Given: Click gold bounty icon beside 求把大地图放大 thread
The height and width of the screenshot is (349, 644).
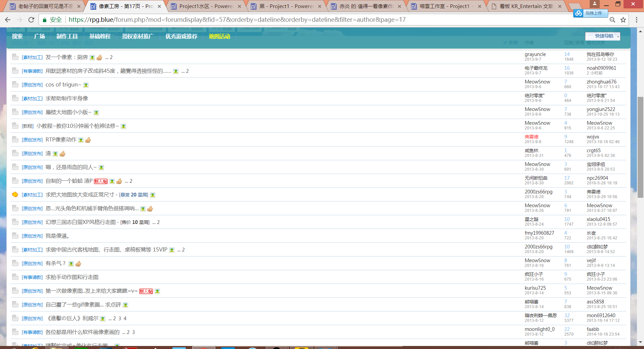Looking at the screenshot, I should coord(15,194).
